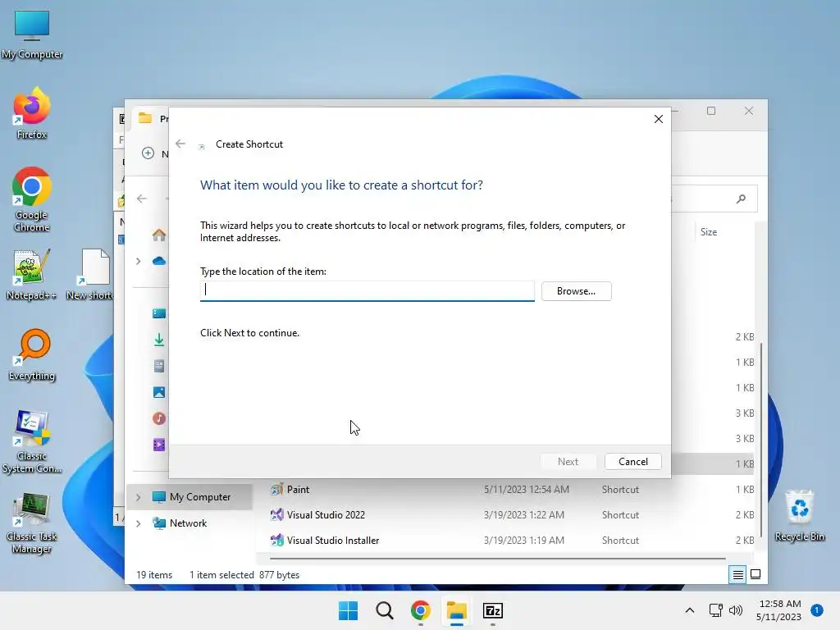The width and height of the screenshot is (840, 630).
Task: Open the clock and date panel
Action: coord(778,610)
